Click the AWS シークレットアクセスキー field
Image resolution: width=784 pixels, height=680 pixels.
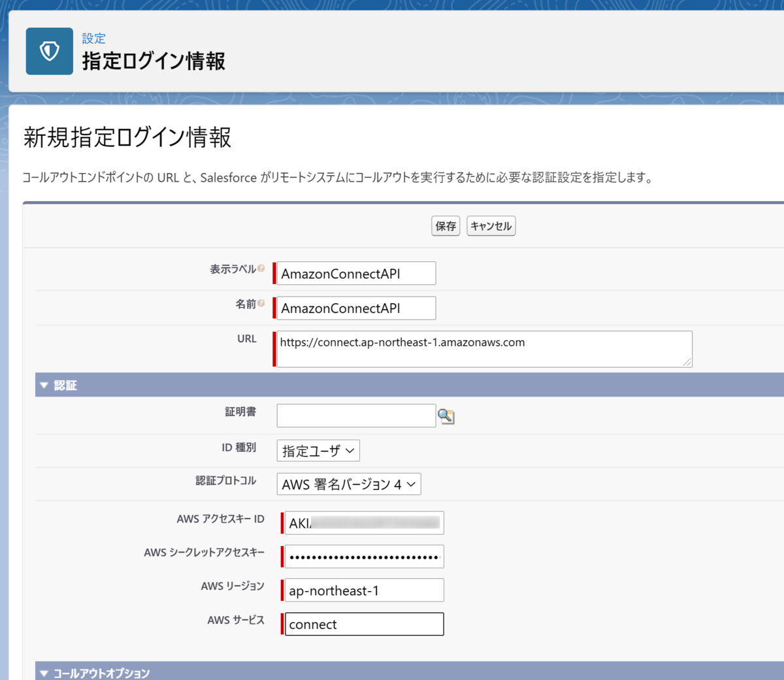point(365,557)
